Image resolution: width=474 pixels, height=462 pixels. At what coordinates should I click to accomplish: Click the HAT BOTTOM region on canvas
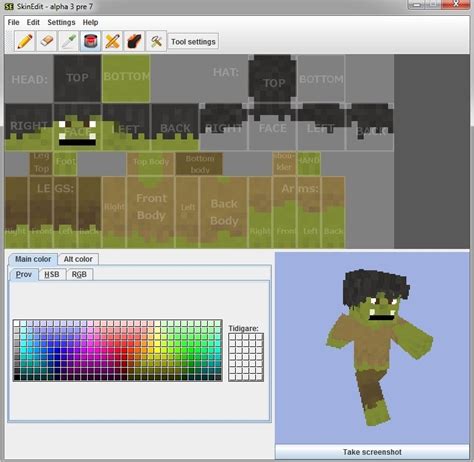click(x=321, y=78)
